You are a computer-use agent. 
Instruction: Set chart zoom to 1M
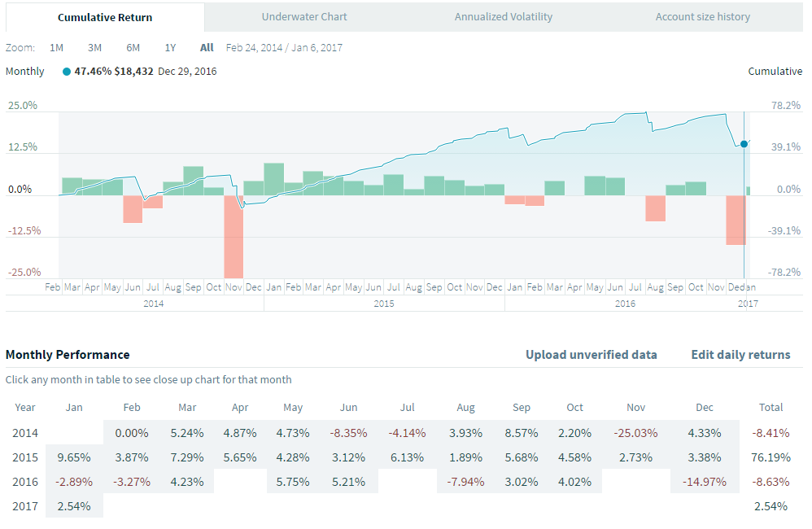point(56,47)
